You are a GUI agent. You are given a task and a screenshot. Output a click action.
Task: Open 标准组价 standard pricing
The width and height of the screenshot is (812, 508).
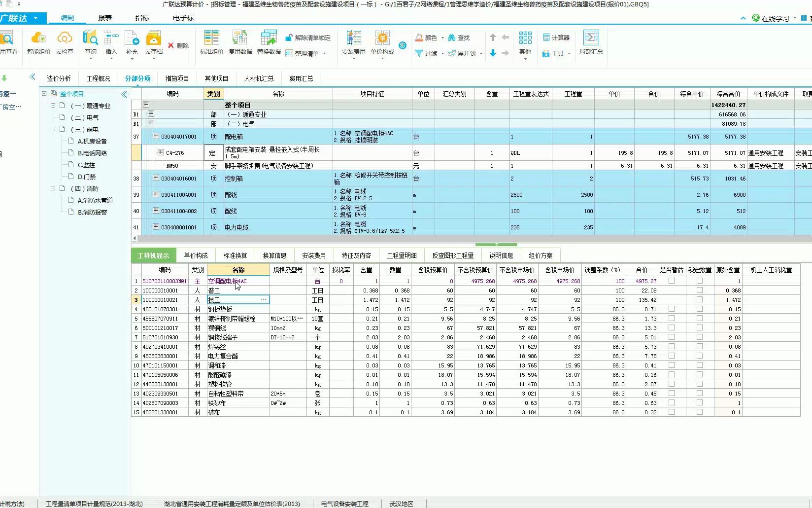pyautogui.click(x=212, y=42)
